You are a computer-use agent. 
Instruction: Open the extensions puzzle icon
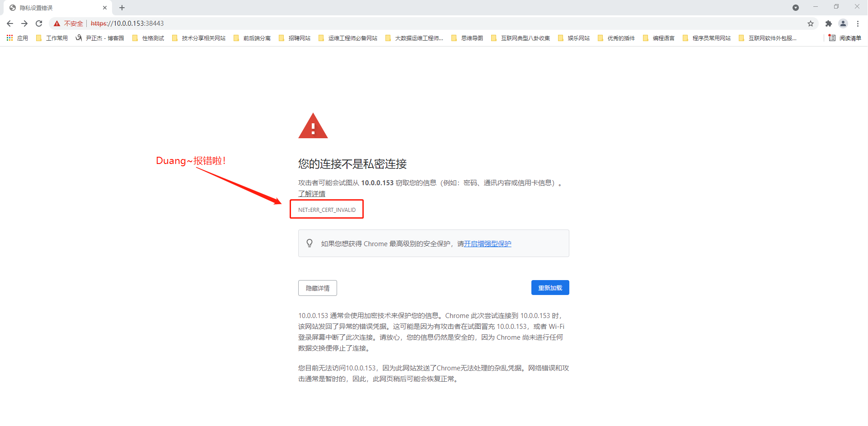click(828, 23)
